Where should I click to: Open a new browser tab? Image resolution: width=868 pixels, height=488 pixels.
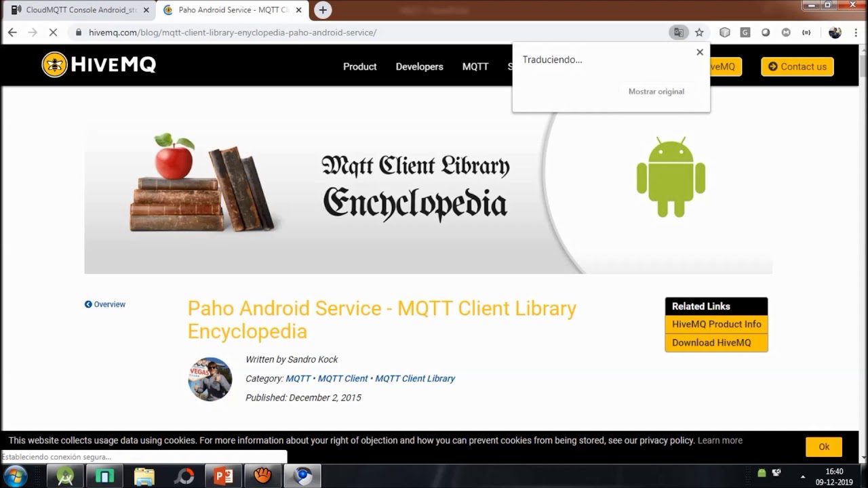click(x=323, y=10)
